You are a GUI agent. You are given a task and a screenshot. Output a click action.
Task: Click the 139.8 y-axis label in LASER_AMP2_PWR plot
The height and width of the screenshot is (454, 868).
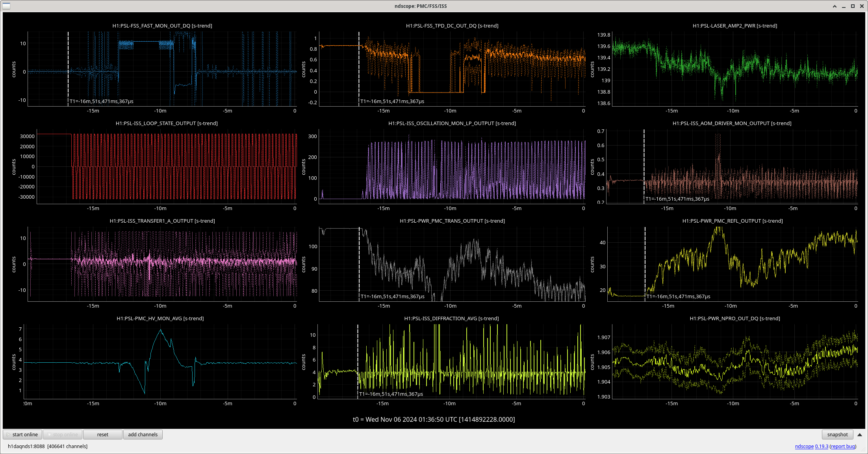coord(603,35)
